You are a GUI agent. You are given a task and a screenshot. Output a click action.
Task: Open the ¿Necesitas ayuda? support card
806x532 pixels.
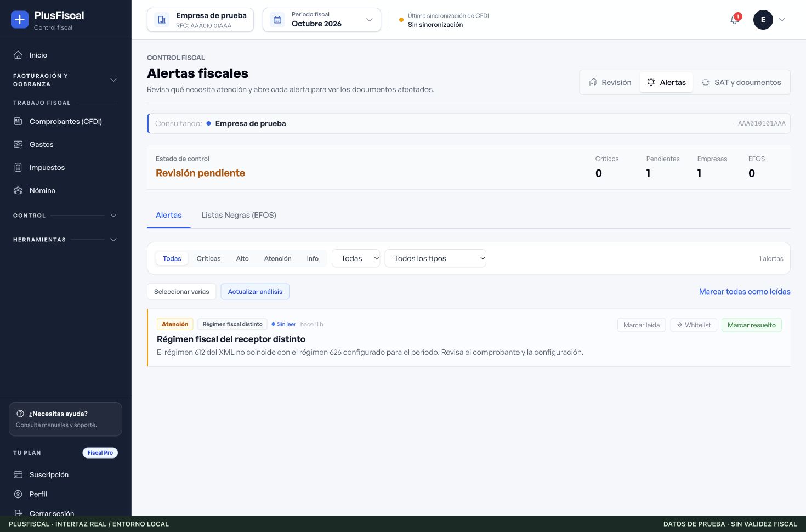pyautogui.click(x=65, y=419)
